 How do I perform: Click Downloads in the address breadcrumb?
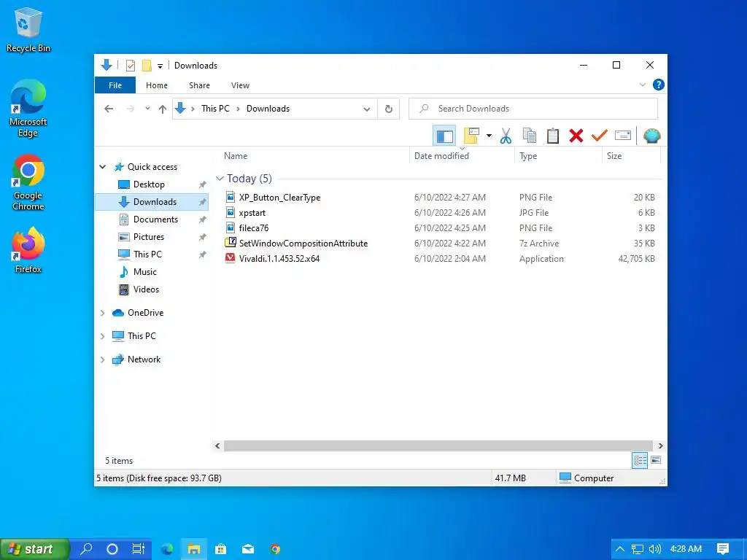click(268, 109)
